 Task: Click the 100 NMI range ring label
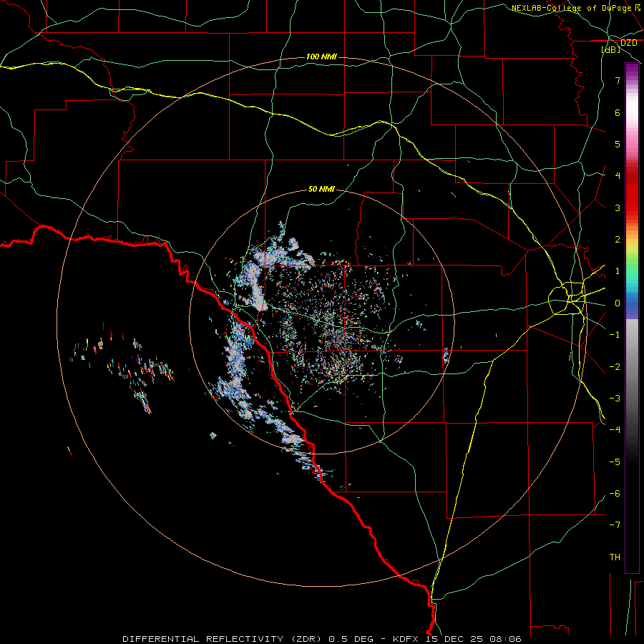[x=321, y=57]
